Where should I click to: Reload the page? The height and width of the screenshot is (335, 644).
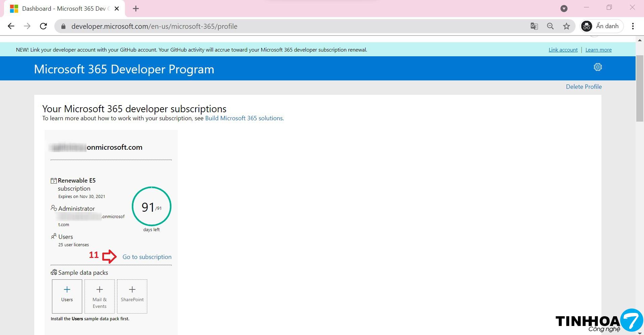point(43,26)
